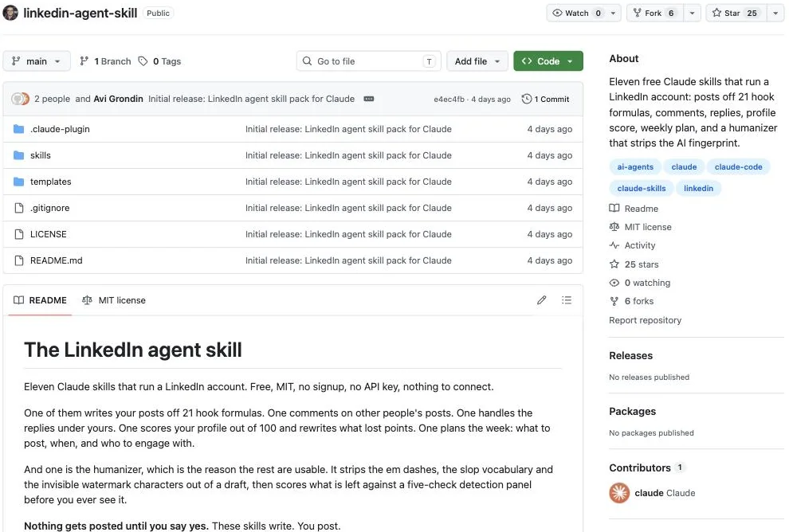Open the Add file dropdown

pyautogui.click(x=477, y=61)
